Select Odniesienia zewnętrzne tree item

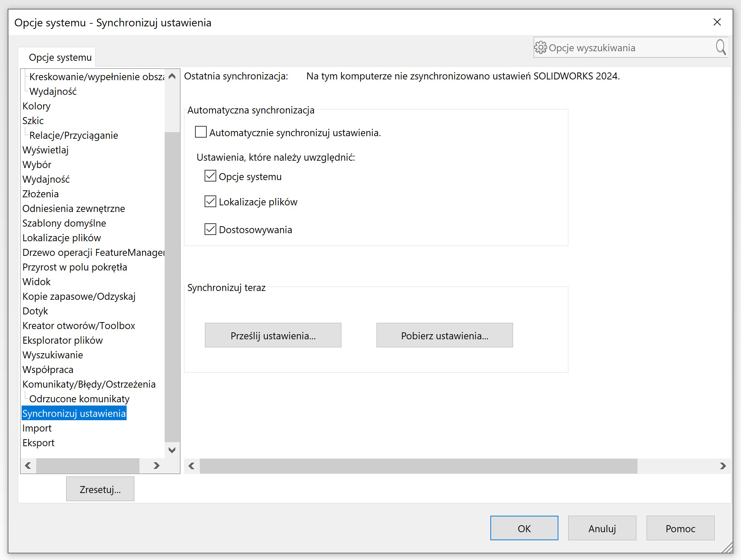[74, 208]
